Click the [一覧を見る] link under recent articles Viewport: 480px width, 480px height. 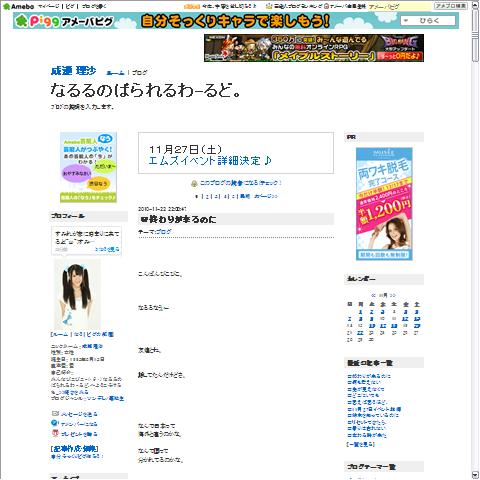360,444
